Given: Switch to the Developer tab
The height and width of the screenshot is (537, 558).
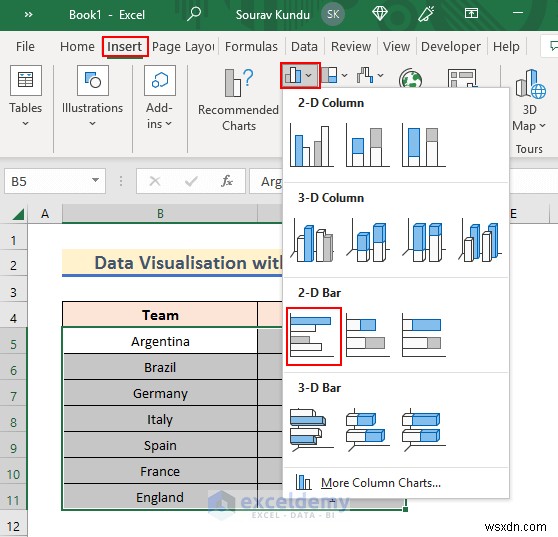Looking at the screenshot, I should point(451,47).
